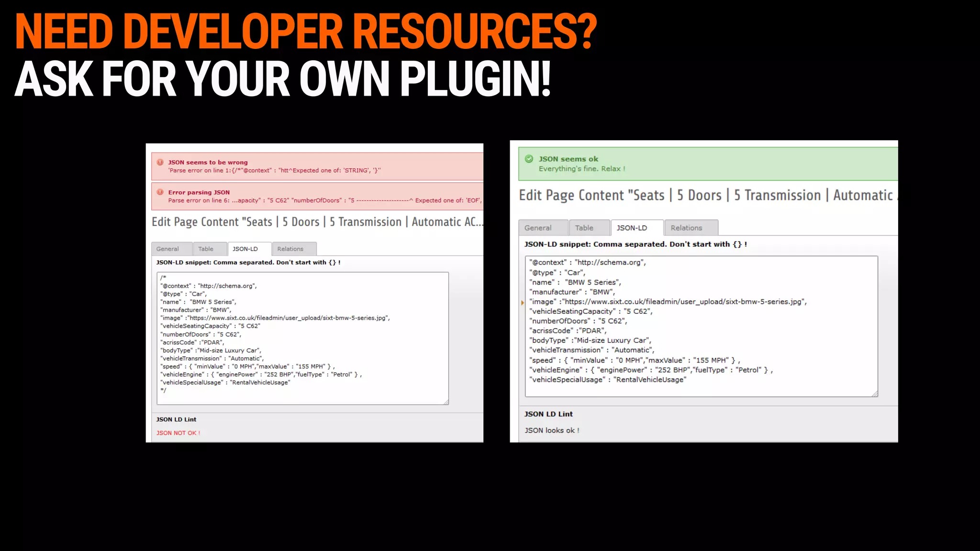
Task: Click the 'numberOfDoors' line in right textarea
Action: click(x=578, y=321)
